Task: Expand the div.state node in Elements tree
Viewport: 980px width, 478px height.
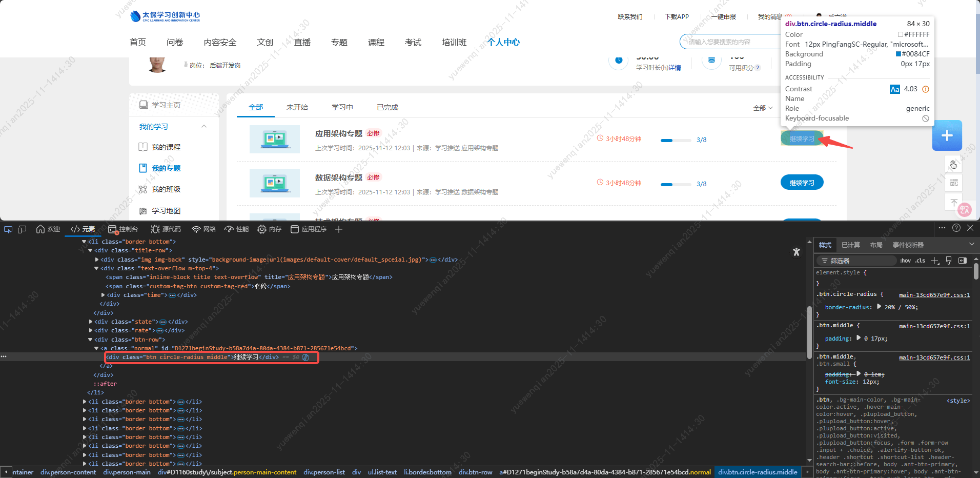Action: coord(91,322)
